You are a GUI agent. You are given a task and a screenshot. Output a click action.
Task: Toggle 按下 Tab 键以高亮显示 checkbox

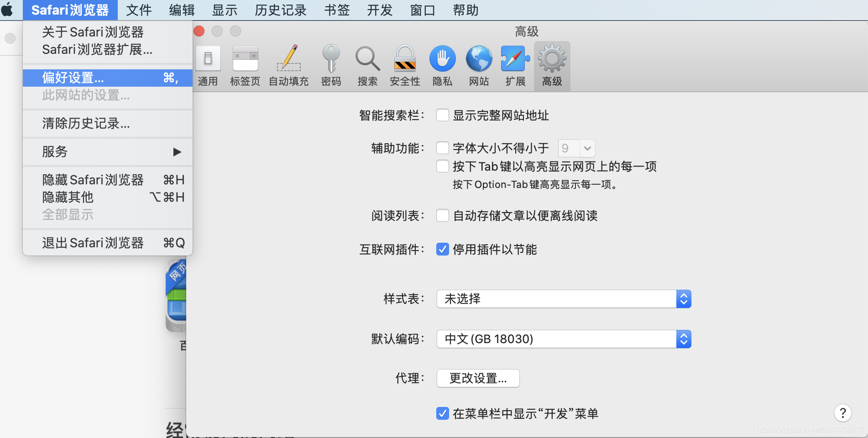point(442,166)
